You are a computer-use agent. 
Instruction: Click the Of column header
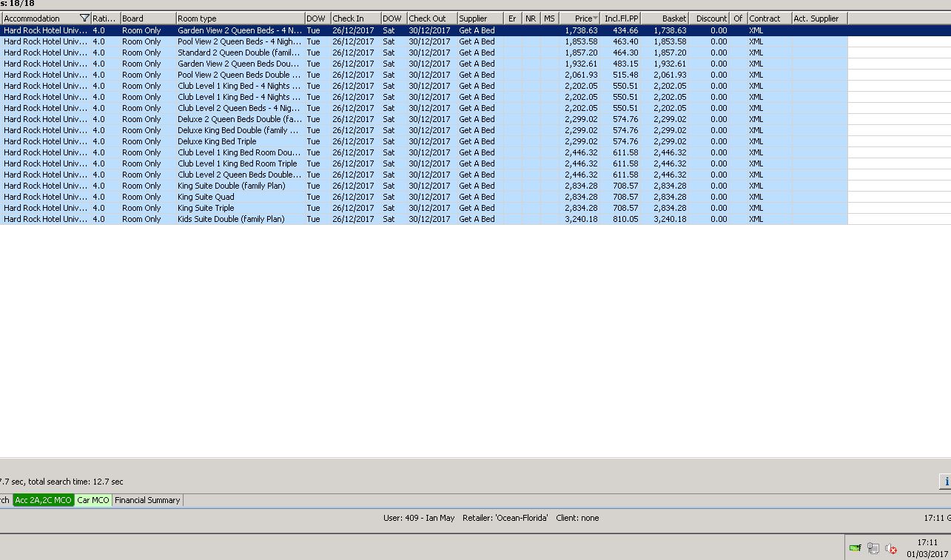pyautogui.click(x=738, y=18)
